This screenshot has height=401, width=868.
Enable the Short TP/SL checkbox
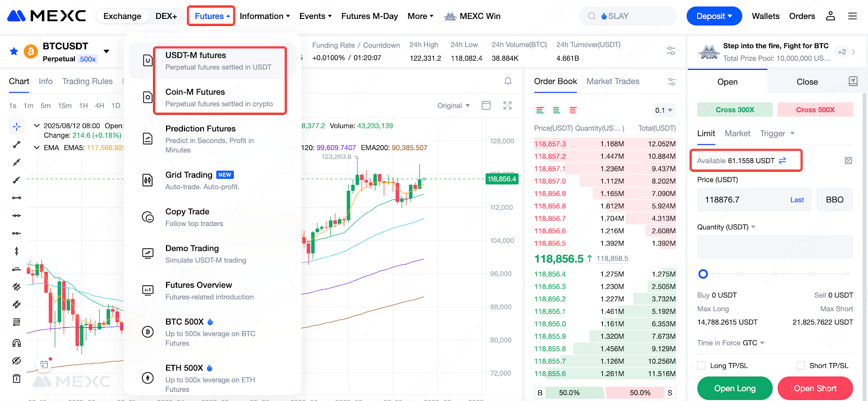(x=800, y=366)
